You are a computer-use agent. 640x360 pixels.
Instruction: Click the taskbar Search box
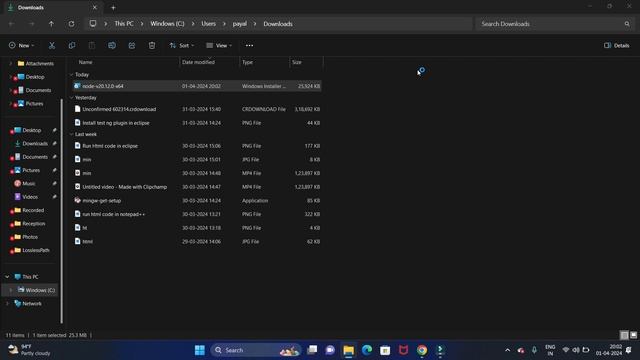(x=256, y=350)
